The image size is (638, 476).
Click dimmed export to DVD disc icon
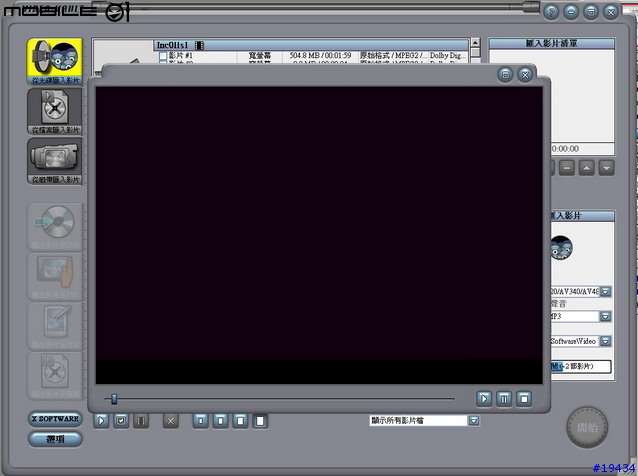click(x=56, y=227)
